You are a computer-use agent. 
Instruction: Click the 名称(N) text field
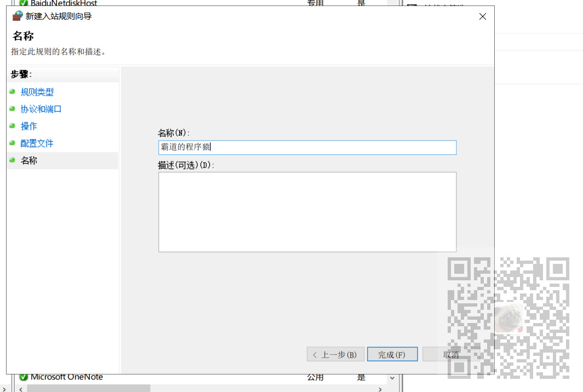(x=307, y=147)
